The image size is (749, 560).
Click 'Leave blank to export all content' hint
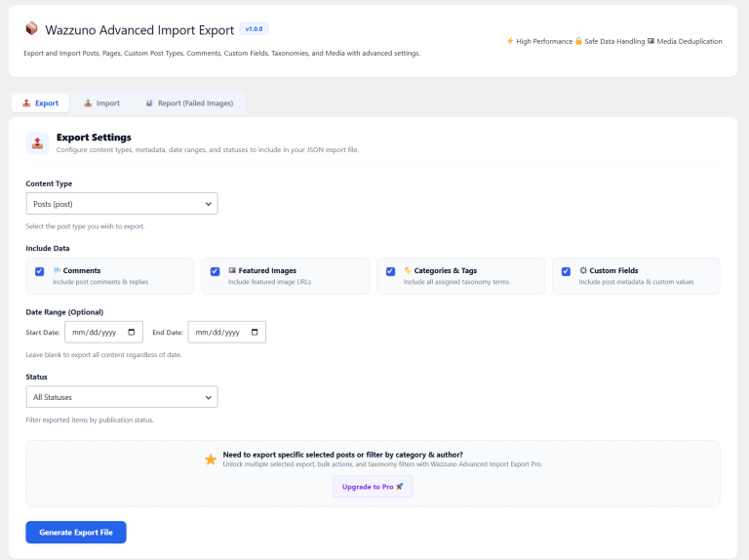(x=103, y=354)
